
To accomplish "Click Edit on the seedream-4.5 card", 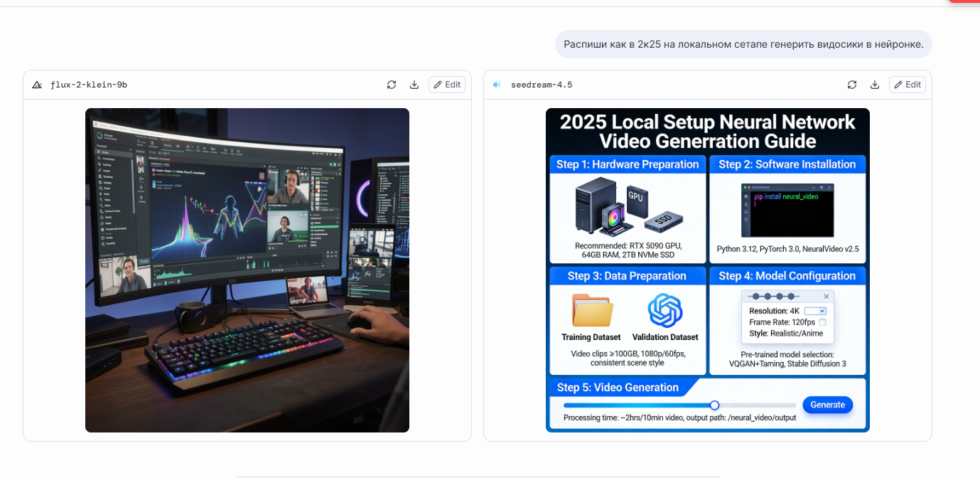I will tap(908, 85).
